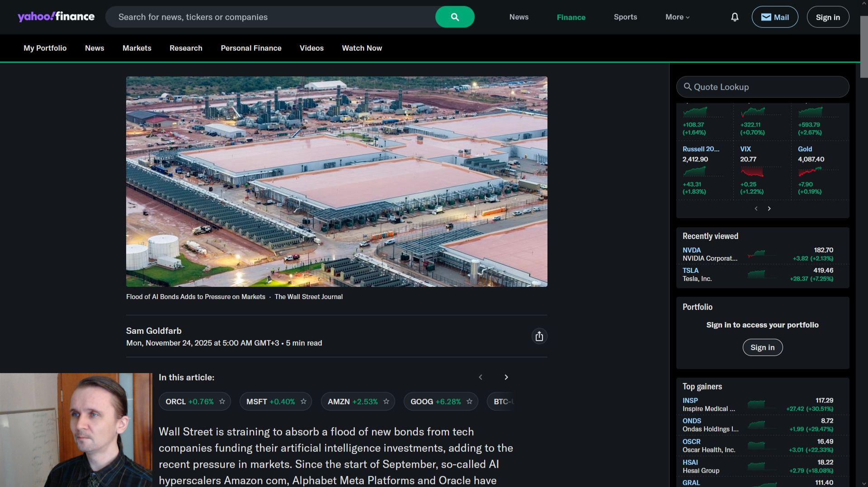
Task: Click the page vertical scrollbar thumb
Action: (864, 47)
